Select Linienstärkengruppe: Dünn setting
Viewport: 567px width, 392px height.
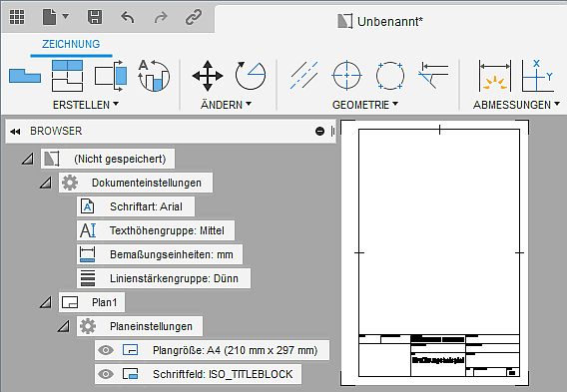pos(164,278)
